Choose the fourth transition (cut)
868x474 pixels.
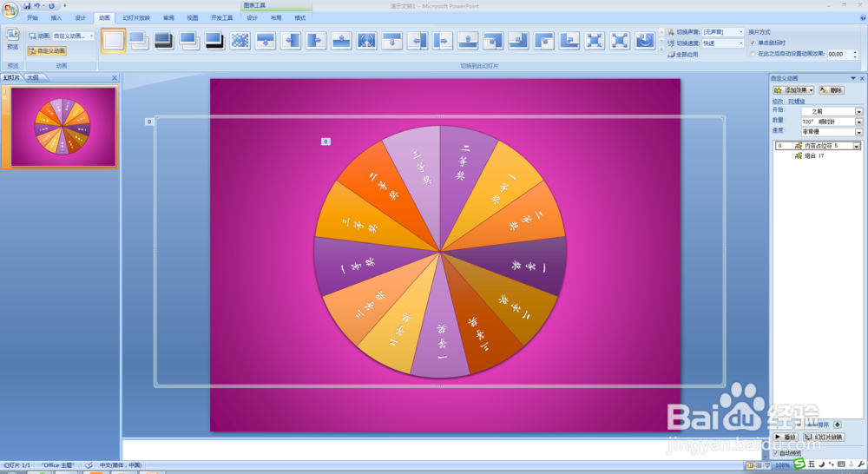189,41
